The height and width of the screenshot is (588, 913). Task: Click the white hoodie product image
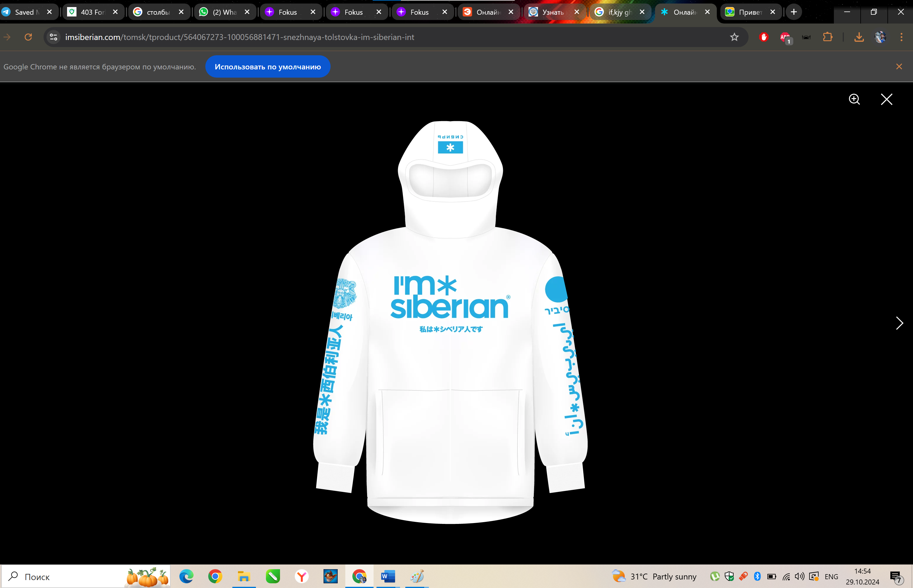click(x=450, y=323)
